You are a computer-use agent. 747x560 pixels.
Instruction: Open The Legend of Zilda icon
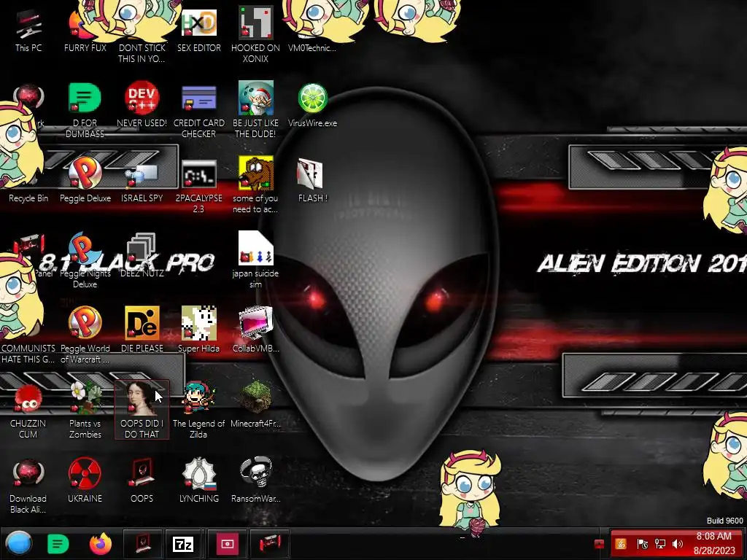(x=198, y=411)
